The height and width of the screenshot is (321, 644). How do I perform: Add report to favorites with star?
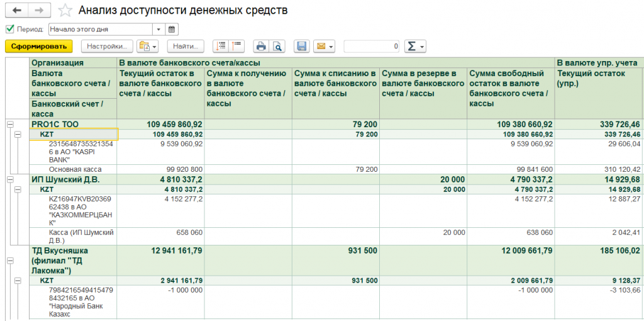64,11
